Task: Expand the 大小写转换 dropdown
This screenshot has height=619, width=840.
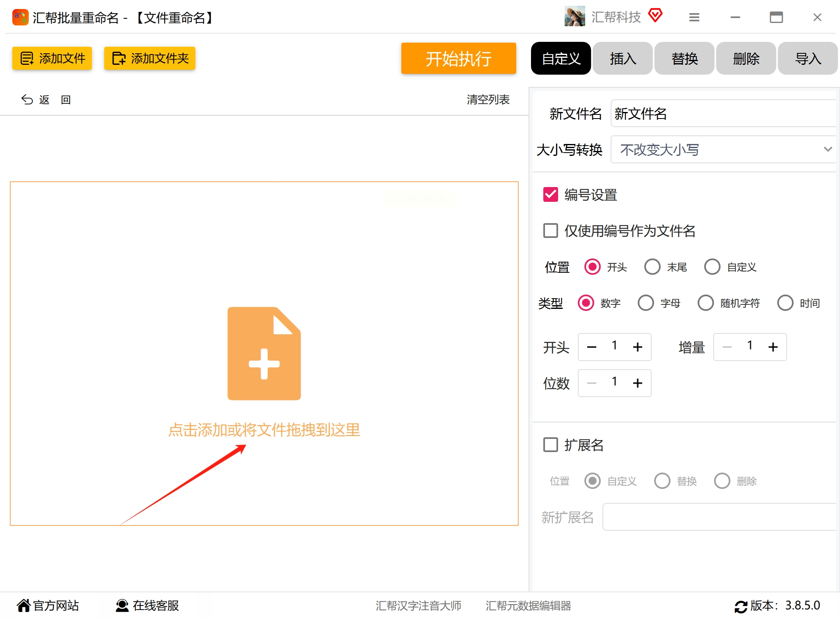Action: (x=723, y=149)
